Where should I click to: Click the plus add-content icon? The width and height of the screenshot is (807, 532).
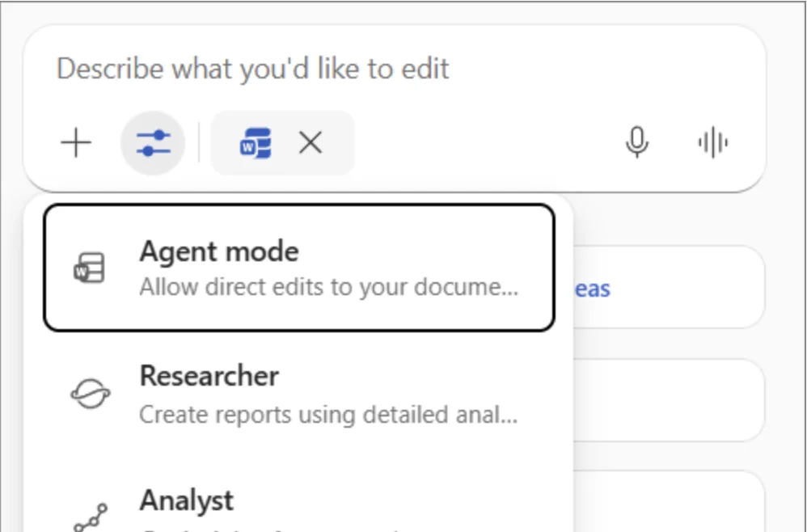(x=76, y=142)
